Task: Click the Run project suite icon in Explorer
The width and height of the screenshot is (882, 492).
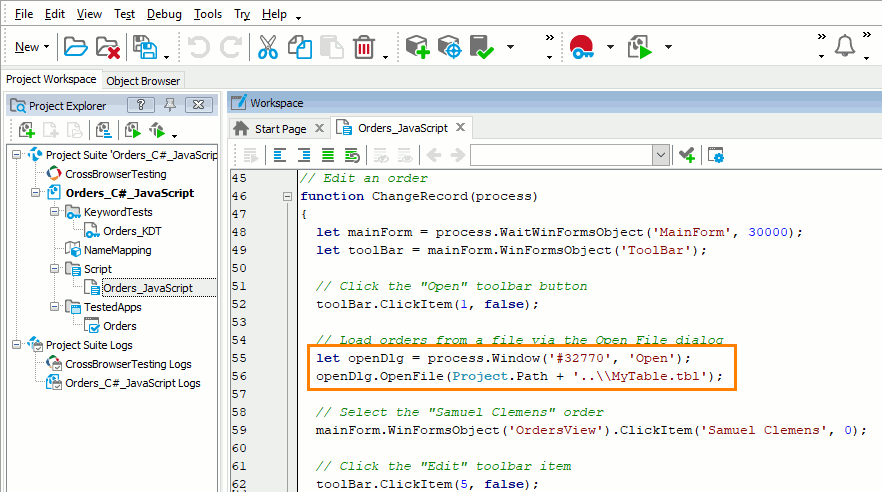Action: click(157, 130)
